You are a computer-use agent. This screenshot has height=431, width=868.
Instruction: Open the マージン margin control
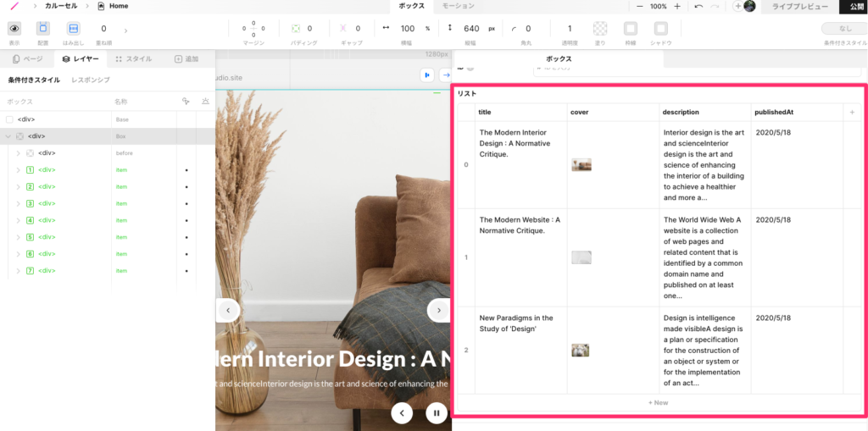[x=253, y=29]
